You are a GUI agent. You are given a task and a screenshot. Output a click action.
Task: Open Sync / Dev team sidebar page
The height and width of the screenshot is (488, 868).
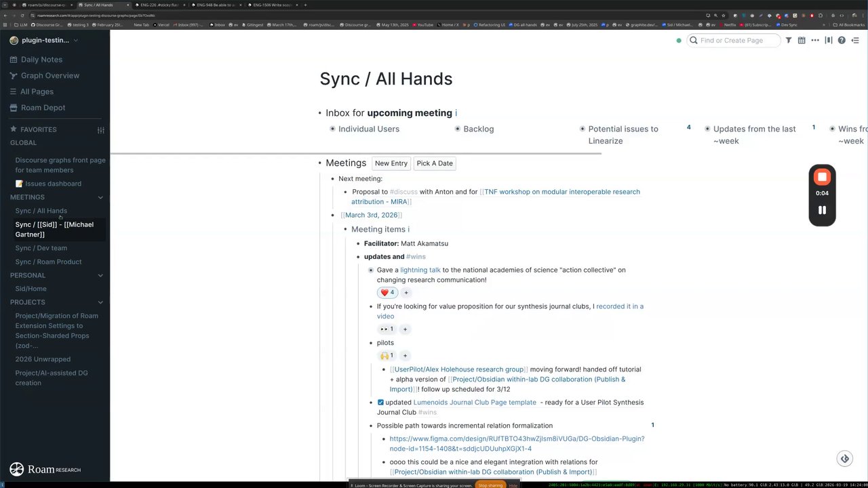tap(41, 248)
